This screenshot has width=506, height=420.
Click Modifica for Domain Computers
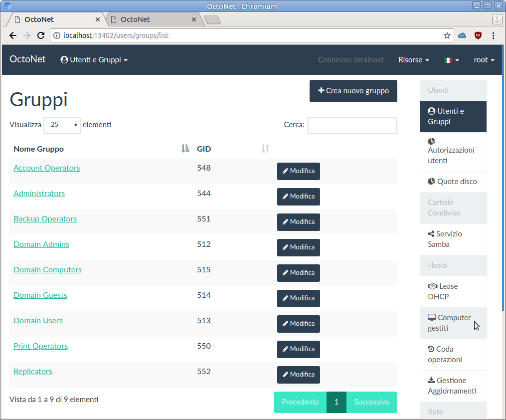point(299,273)
